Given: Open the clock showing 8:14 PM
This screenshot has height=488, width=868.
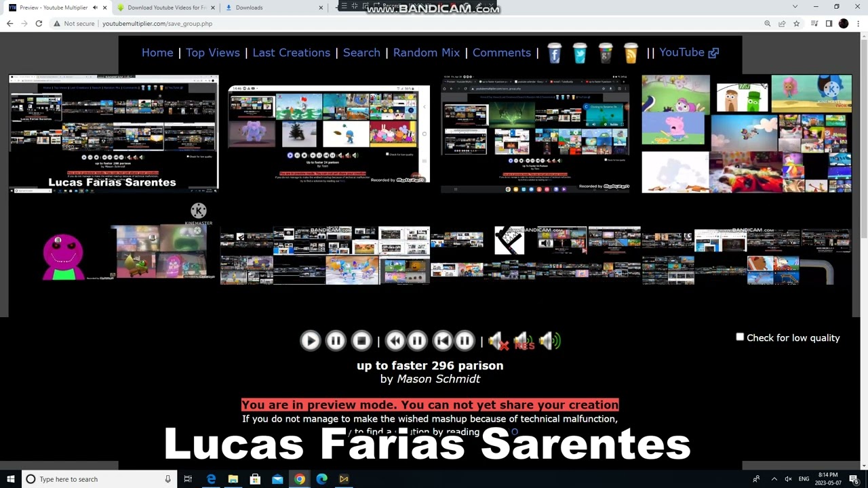Looking at the screenshot, I should [x=828, y=479].
